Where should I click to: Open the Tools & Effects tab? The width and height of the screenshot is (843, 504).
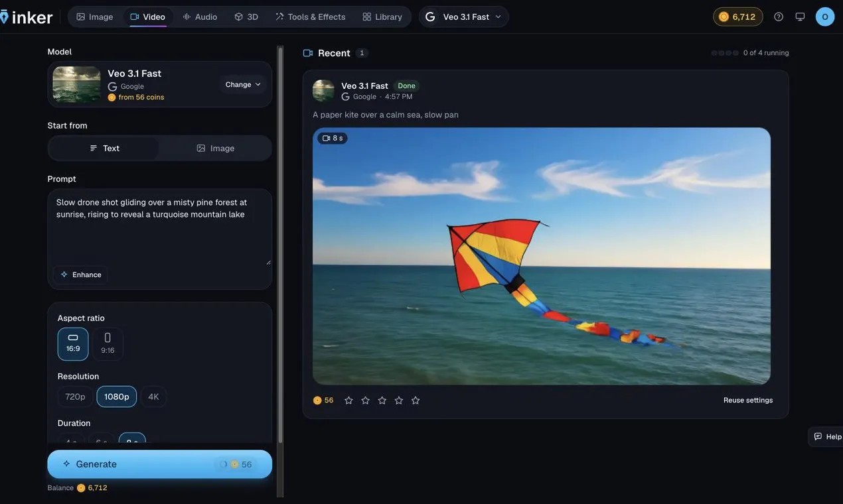[311, 17]
